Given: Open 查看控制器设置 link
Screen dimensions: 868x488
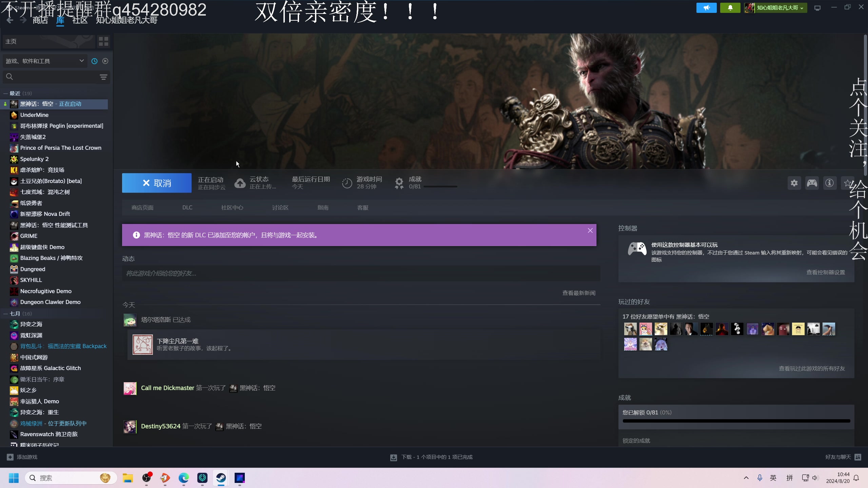Looking at the screenshot, I should pos(826,272).
